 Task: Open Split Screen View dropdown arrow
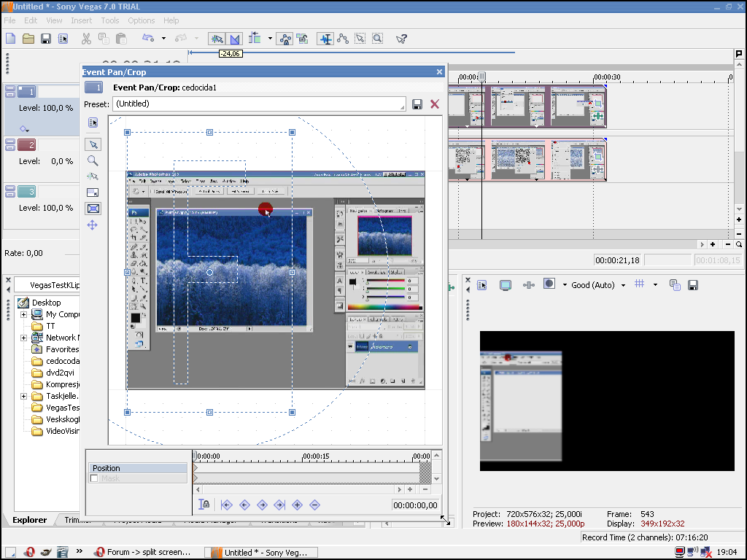click(x=565, y=285)
